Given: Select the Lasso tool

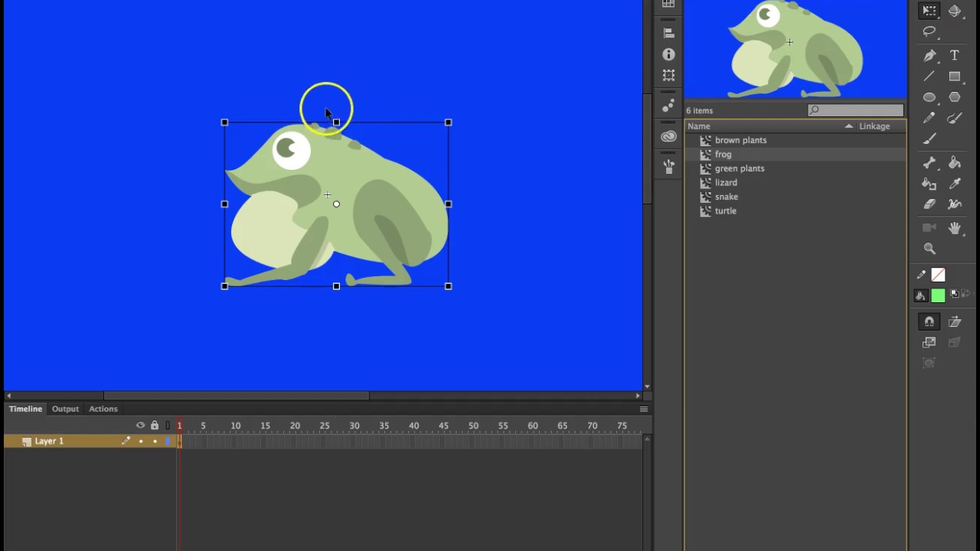Looking at the screenshot, I should (929, 32).
